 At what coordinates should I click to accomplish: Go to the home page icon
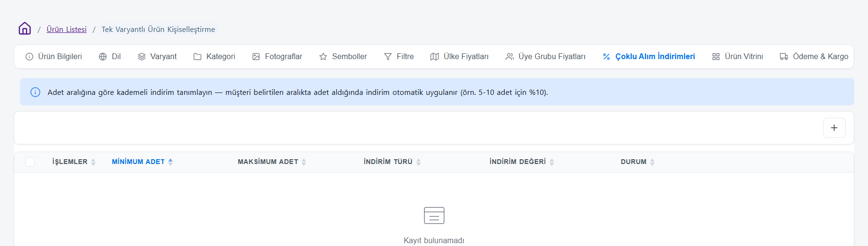click(x=25, y=29)
